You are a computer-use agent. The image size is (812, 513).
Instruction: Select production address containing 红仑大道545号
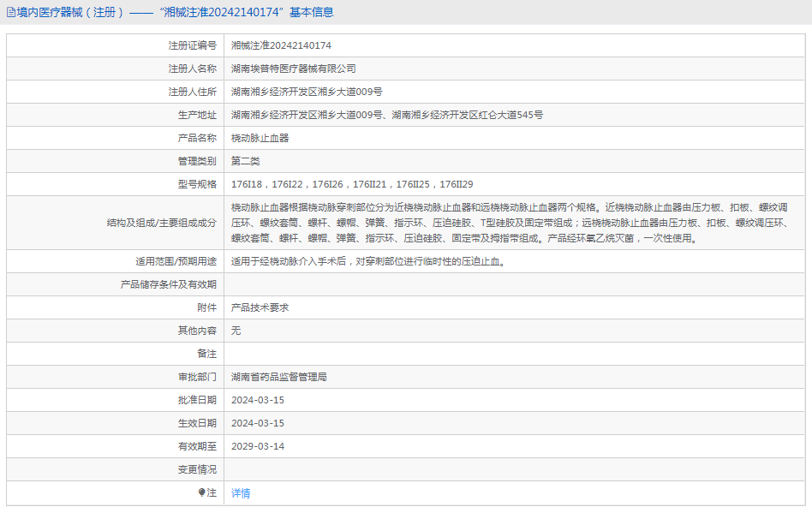point(387,115)
